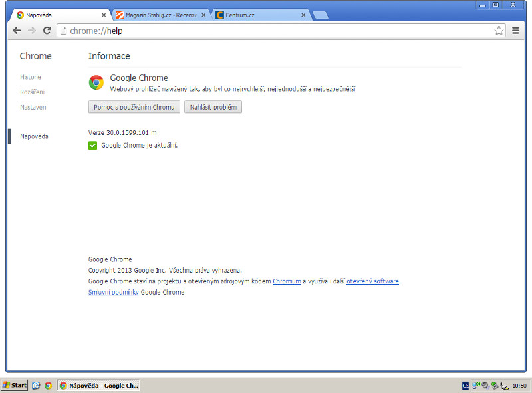Viewport: 532px width, 393px height.
Task: Click the taskbar clock showing 10:50
Action: (x=519, y=386)
